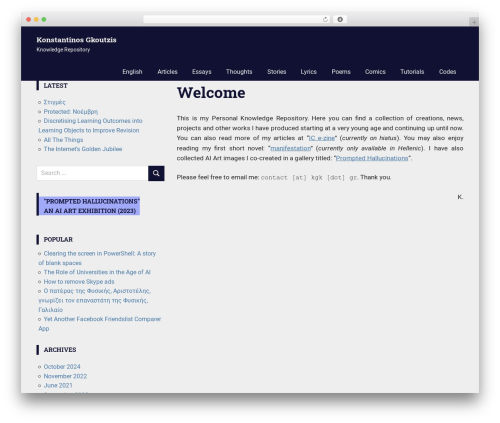The height and width of the screenshot is (423, 500).
Task: Add a new browser tab
Action: [474, 22]
